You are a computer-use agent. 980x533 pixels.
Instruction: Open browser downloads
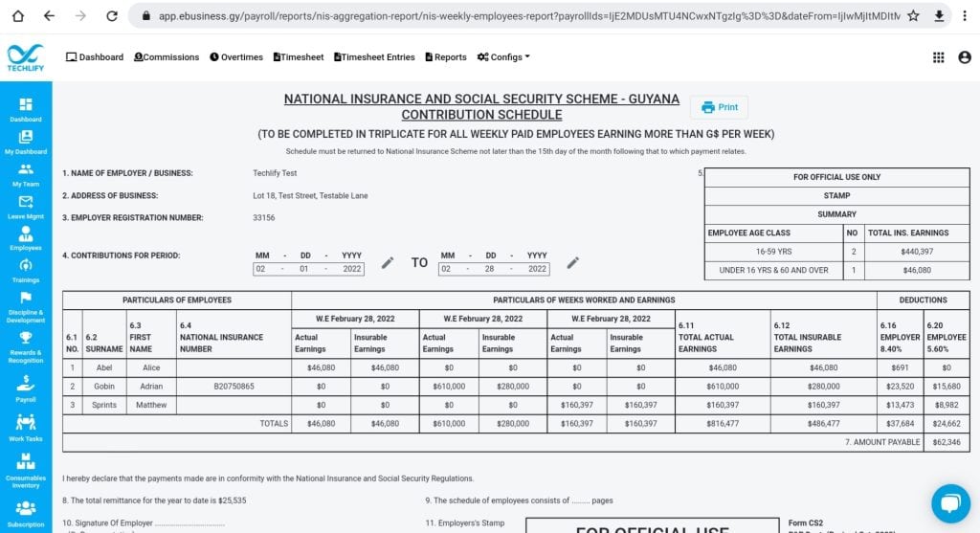coord(939,16)
